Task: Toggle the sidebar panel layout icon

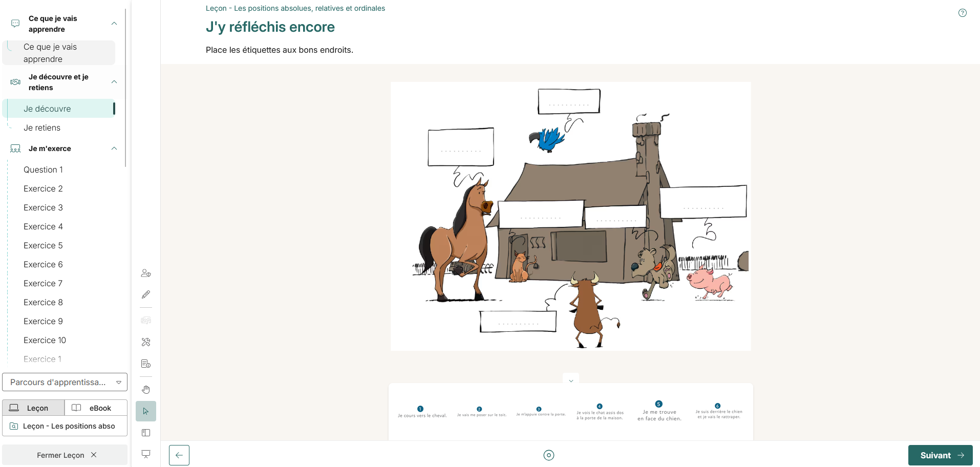Action: pyautogui.click(x=146, y=433)
